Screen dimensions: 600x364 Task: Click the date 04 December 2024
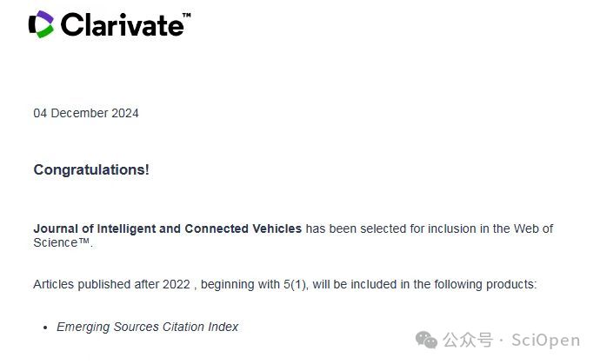pos(86,113)
